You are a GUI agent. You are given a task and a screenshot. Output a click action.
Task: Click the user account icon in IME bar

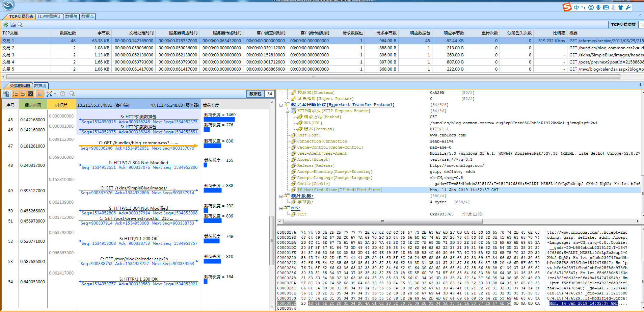(614, 7)
